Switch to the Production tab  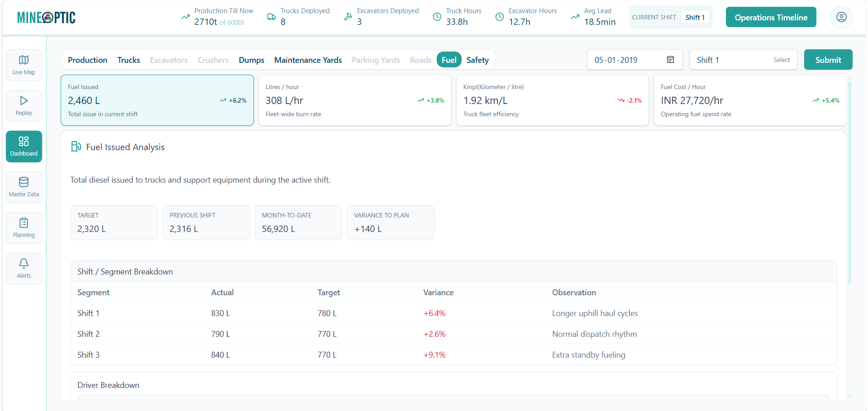pyautogui.click(x=87, y=59)
